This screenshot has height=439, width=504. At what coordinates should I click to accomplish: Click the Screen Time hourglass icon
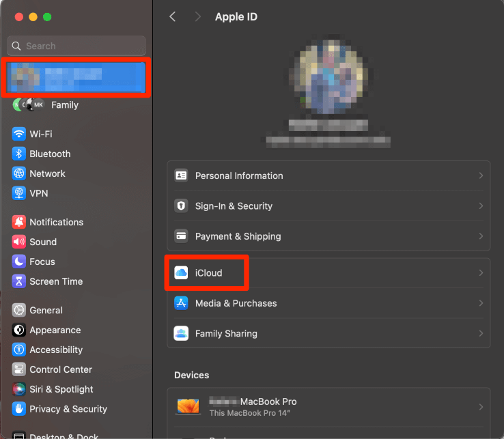[19, 281]
